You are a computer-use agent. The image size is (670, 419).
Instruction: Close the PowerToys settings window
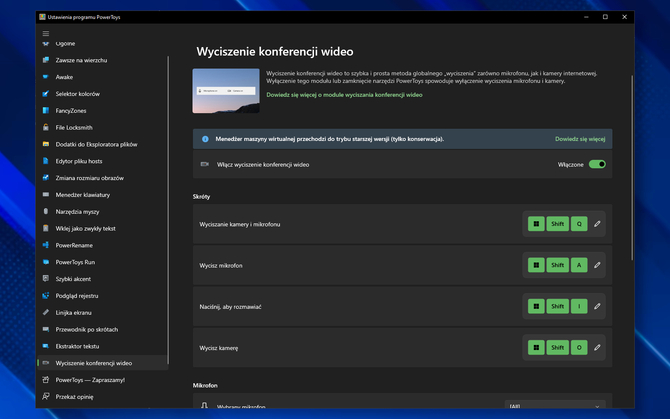624,17
